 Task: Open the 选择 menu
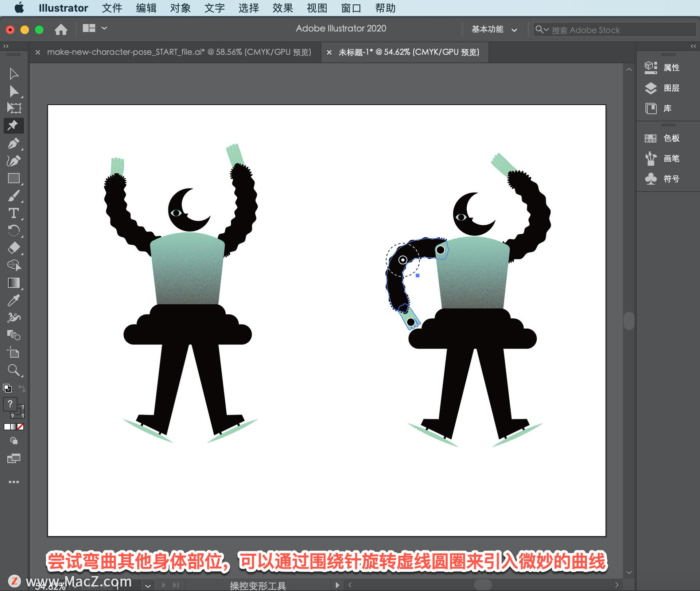249,8
